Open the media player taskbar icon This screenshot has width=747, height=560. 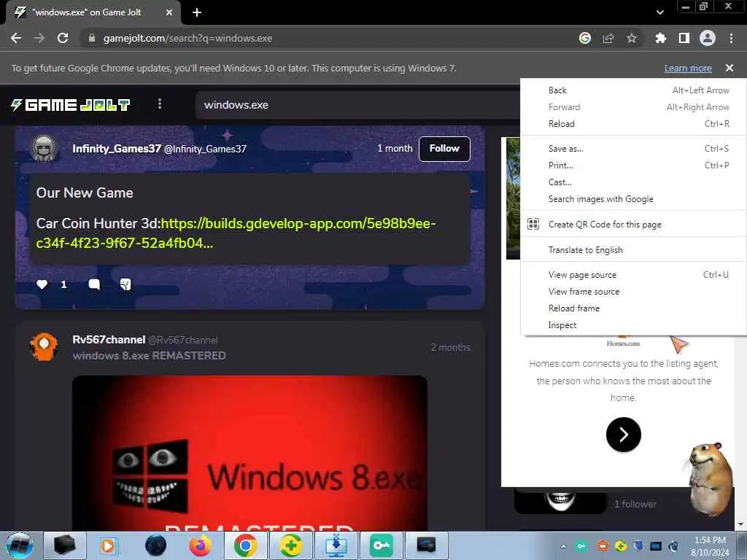pyautogui.click(x=108, y=545)
